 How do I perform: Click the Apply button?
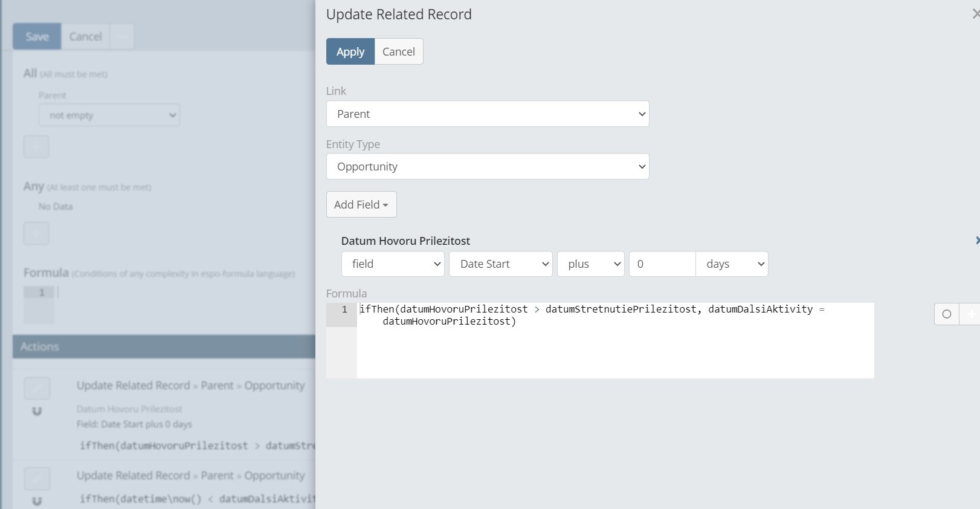coord(350,51)
